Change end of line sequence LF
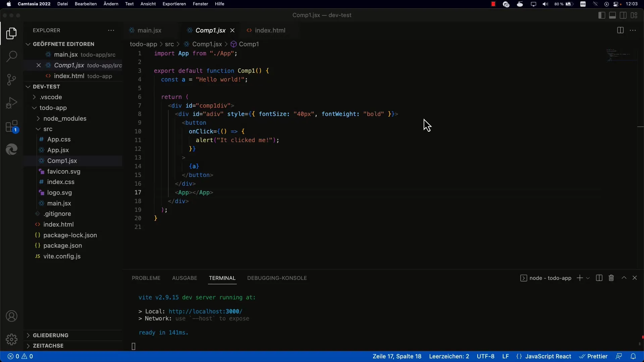The height and width of the screenshot is (362, 644). (x=505, y=356)
